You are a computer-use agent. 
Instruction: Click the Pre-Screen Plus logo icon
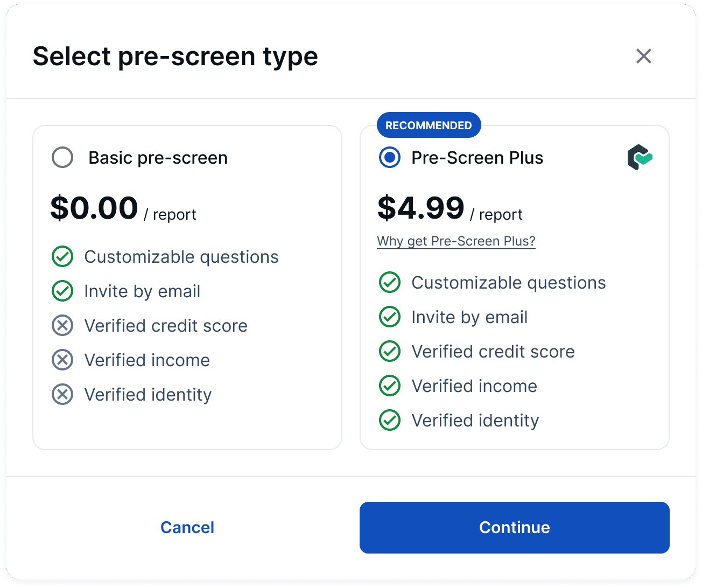coord(640,157)
